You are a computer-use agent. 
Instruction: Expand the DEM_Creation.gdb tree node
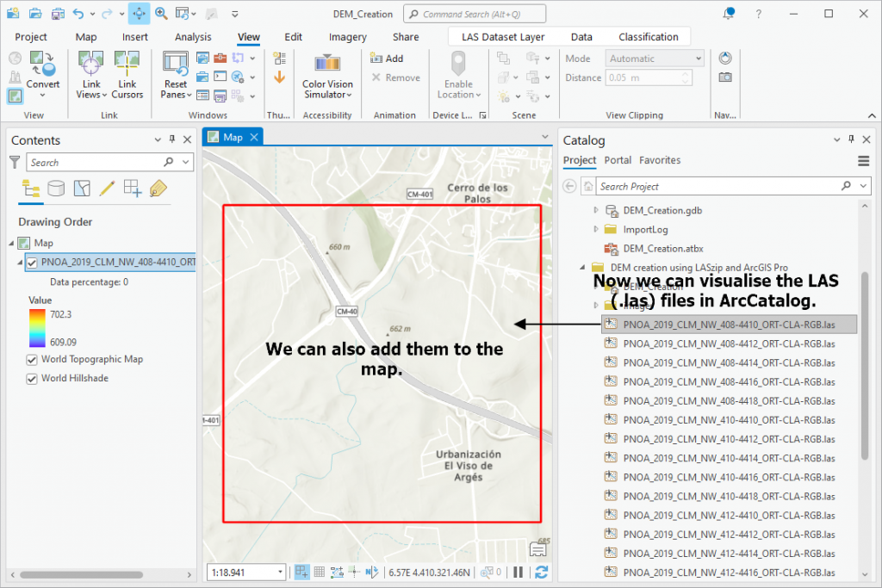(x=596, y=210)
